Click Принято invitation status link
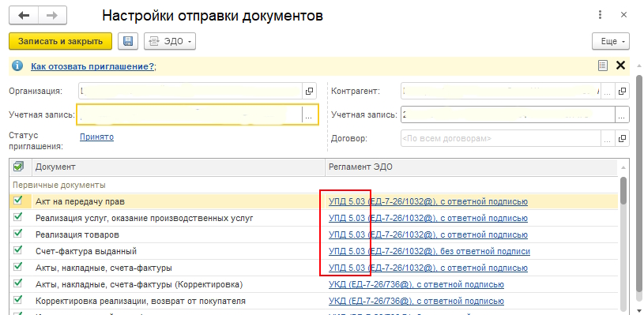This screenshot has height=315, width=644. tap(96, 137)
